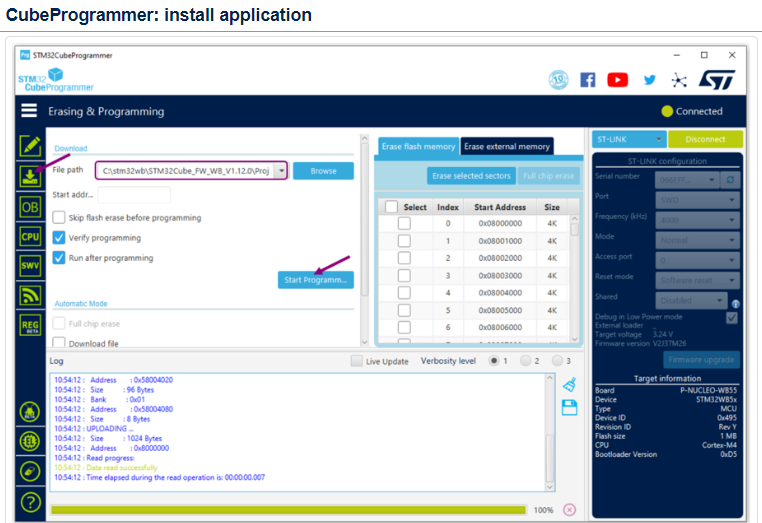Set verbosity level 1
The width and height of the screenshot is (762, 523).
coord(494,361)
